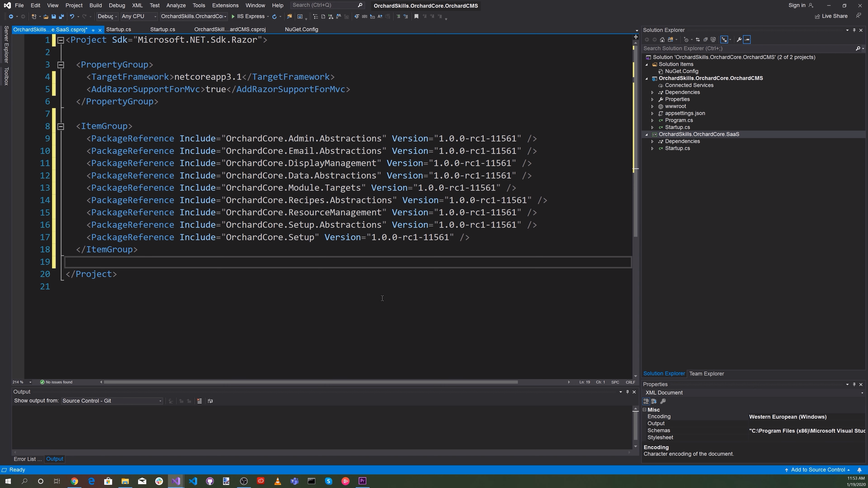The height and width of the screenshot is (488, 868).
Task: Click Add to Source Control in status bar
Action: click(x=817, y=470)
